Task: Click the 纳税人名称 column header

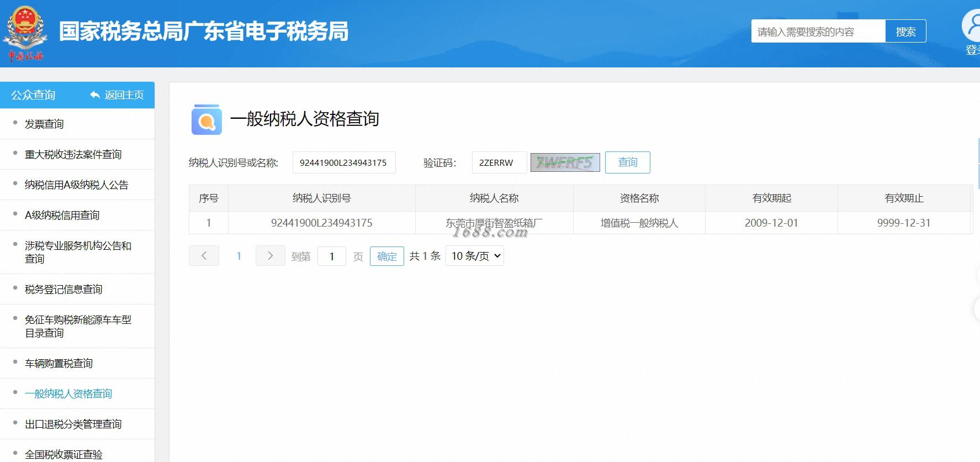Action: (494, 198)
